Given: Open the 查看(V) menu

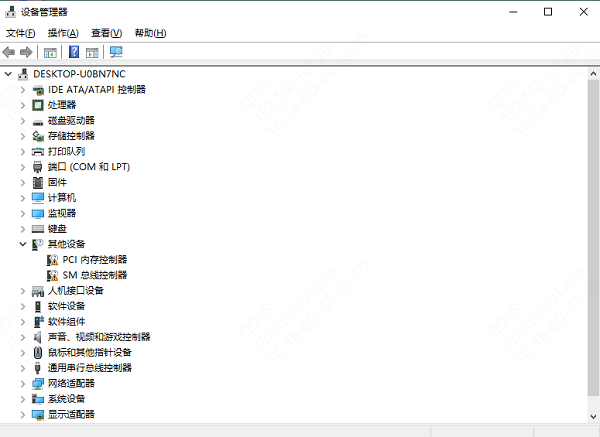Looking at the screenshot, I should pos(106,33).
